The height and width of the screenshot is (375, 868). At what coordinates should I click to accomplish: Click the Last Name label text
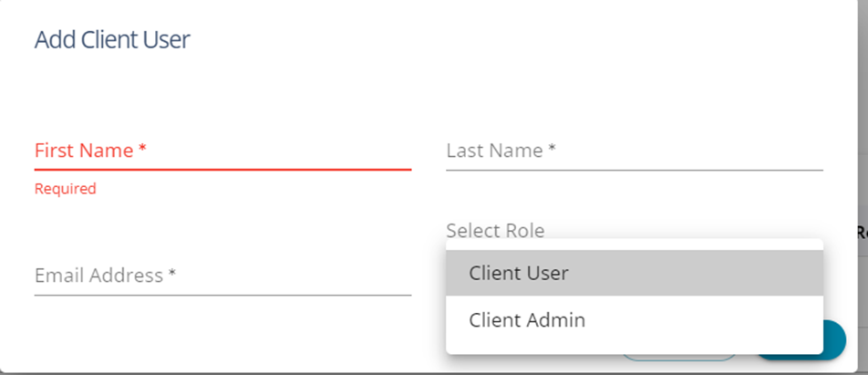point(501,151)
